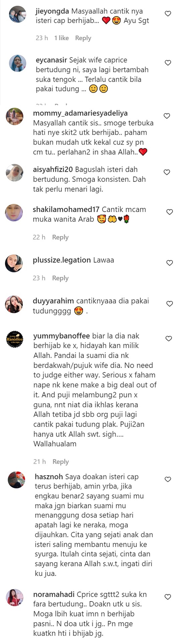Tap heart beside plussize.legation's Lawaa comment
This screenshot has height=644, width=176.
(170, 263)
